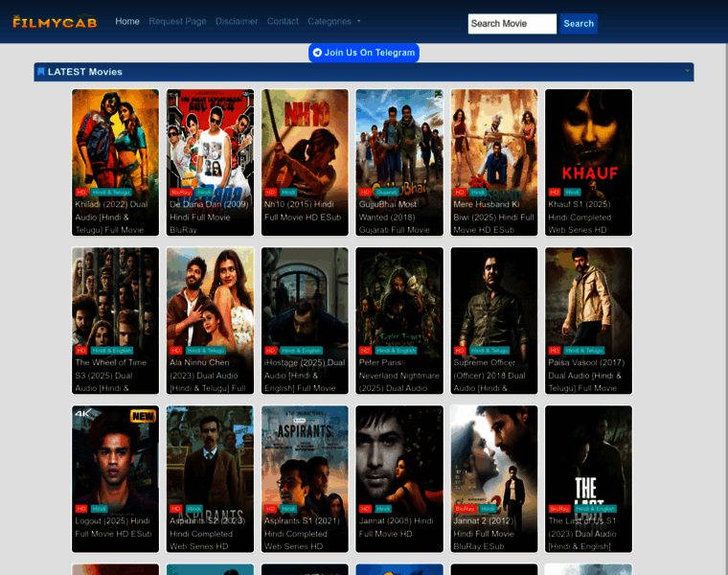
Task: Click Gujarati tag on GujjuBhai card
Action: [x=387, y=192]
